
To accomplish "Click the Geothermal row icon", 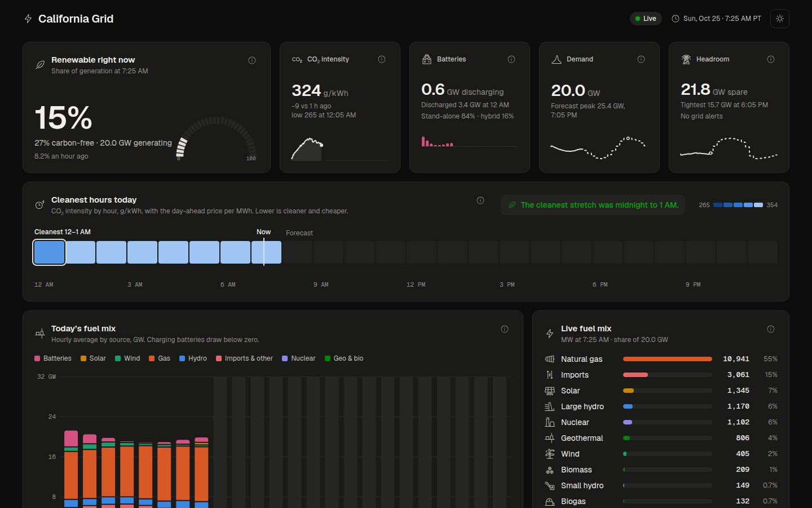I will tap(550, 438).
